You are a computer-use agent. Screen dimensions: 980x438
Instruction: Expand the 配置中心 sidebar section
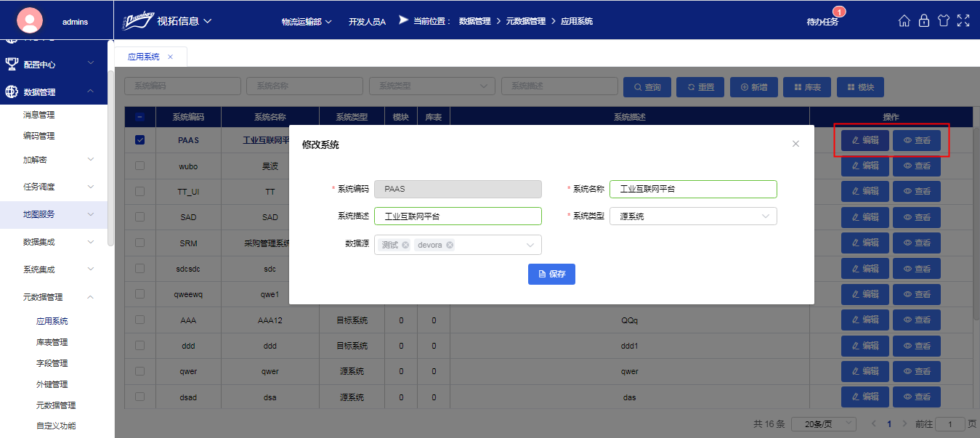tap(54, 65)
